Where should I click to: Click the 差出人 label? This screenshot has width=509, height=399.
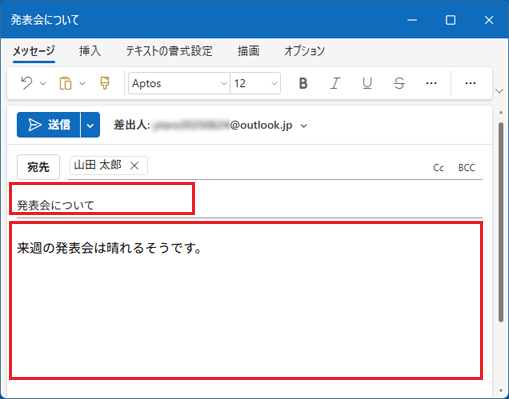(x=132, y=125)
